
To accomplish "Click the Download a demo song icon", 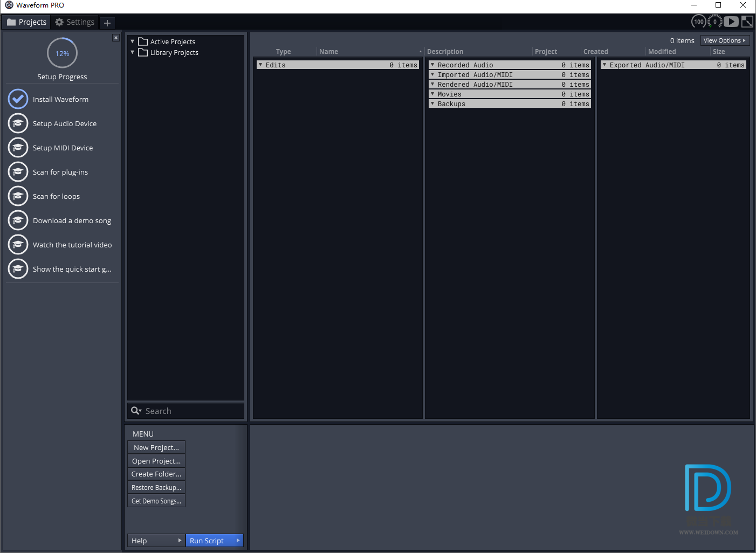I will [18, 220].
